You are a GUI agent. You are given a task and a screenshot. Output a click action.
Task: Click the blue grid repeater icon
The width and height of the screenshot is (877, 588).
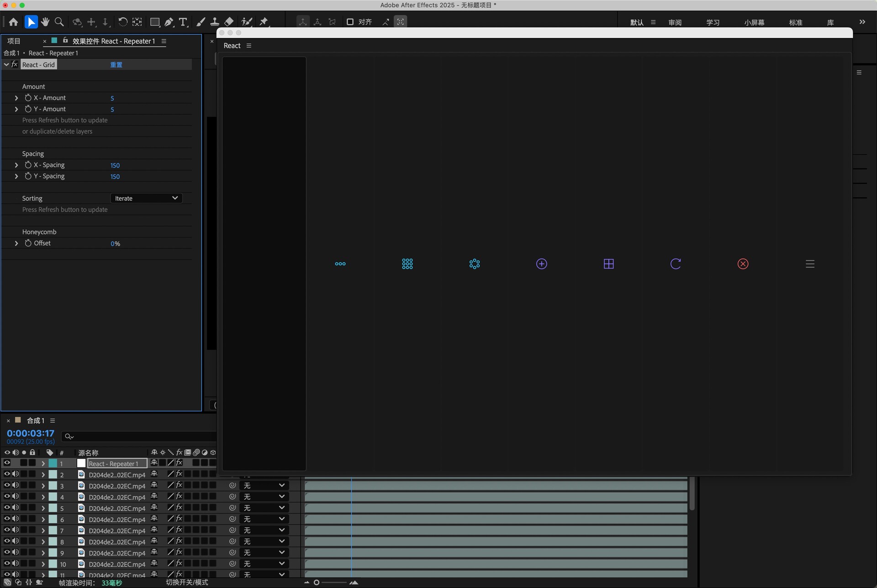pos(407,264)
